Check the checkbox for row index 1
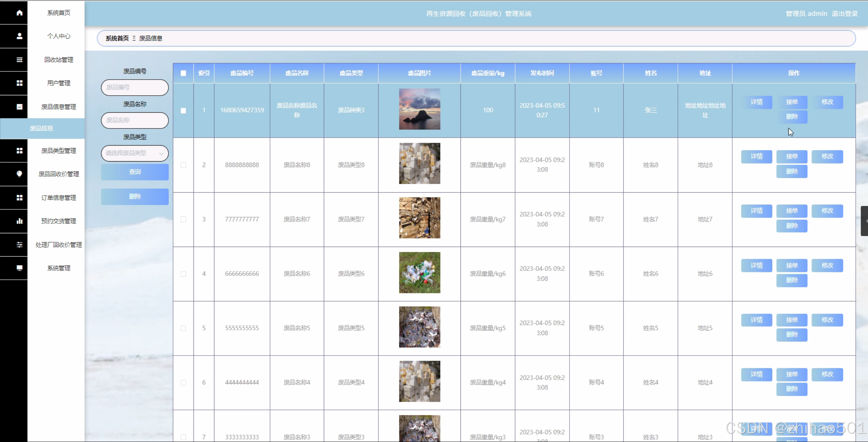The height and width of the screenshot is (442, 868). pyautogui.click(x=183, y=111)
